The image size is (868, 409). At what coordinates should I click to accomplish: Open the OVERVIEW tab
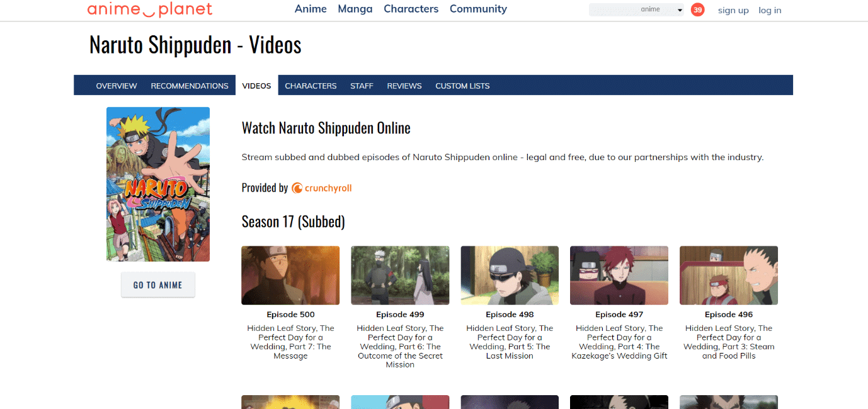click(x=117, y=85)
